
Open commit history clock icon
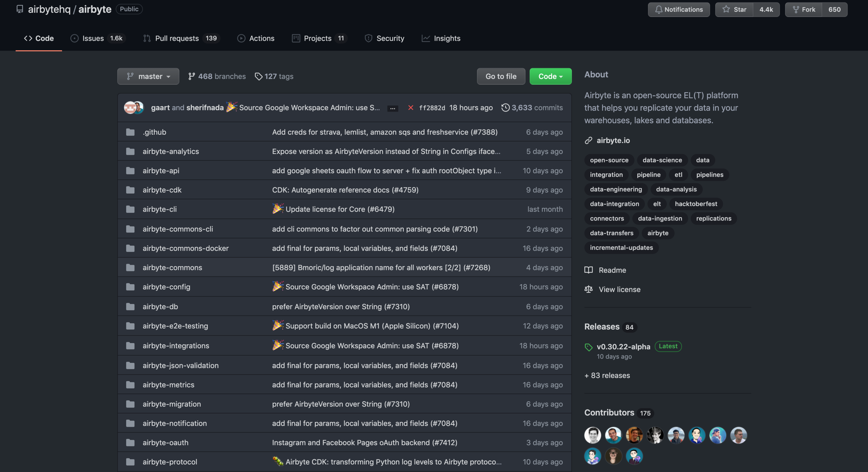click(x=505, y=108)
